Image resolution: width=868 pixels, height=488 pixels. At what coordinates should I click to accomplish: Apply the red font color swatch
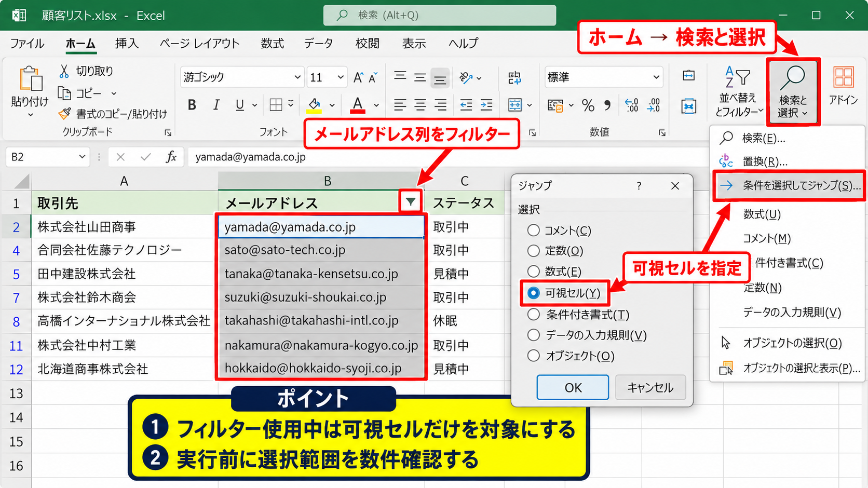coord(358,105)
